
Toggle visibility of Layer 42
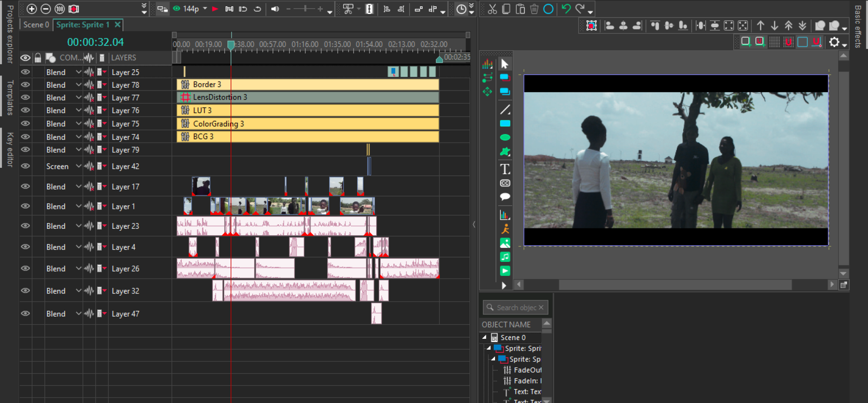point(25,166)
